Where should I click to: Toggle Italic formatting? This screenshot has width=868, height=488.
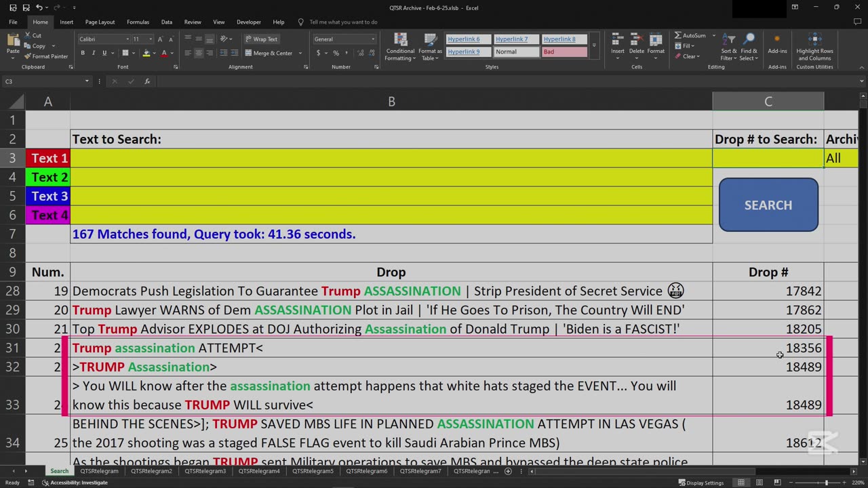point(94,53)
